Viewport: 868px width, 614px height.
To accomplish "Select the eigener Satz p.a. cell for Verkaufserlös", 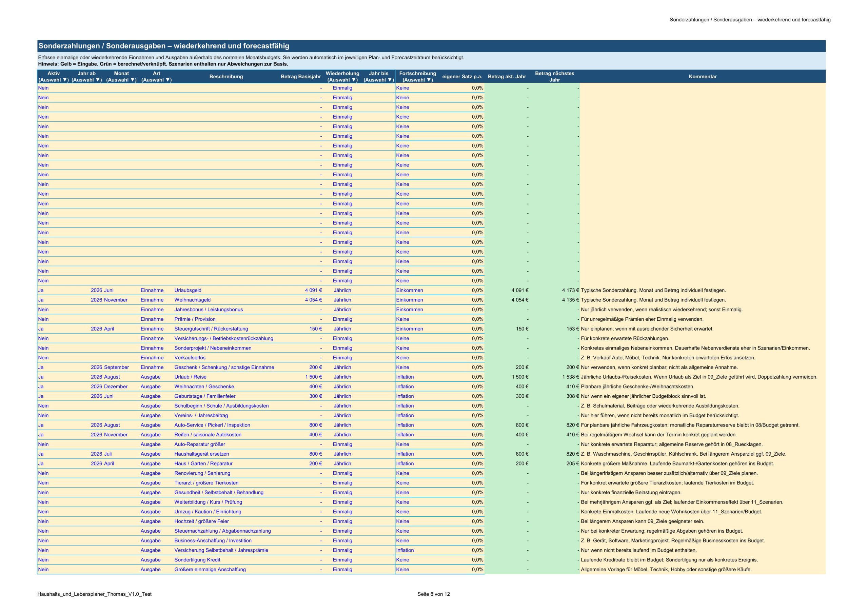I will click(x=462, y=358).
